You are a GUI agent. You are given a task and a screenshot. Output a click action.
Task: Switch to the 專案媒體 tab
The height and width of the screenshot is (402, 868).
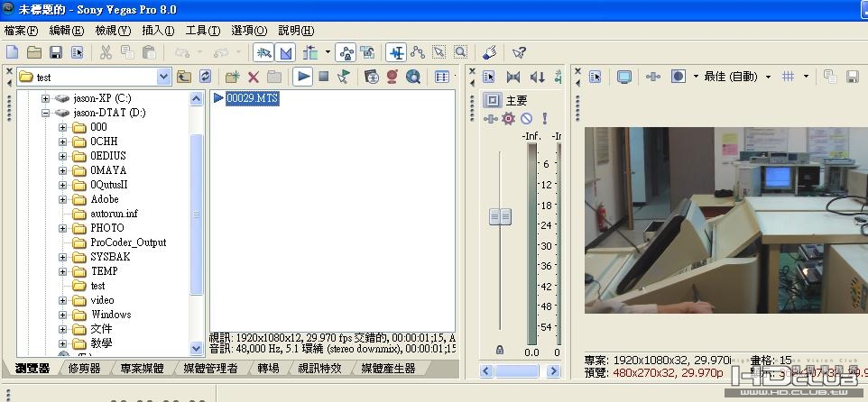[142, 369]
